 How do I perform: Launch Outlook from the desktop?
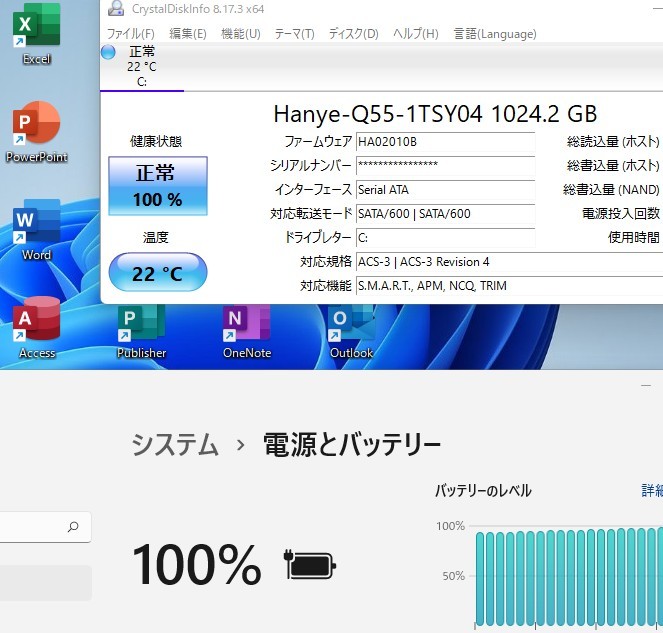351,331
